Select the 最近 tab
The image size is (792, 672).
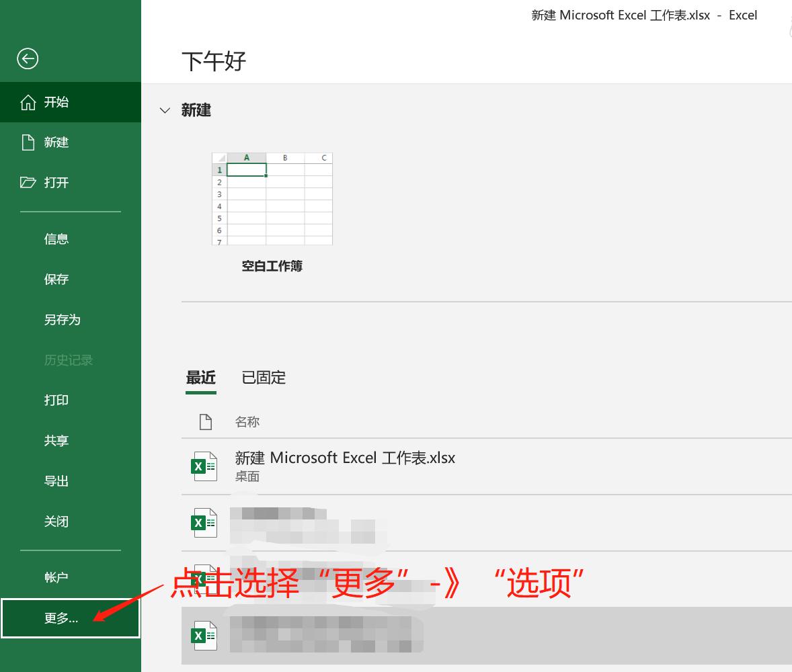[200, 377]
